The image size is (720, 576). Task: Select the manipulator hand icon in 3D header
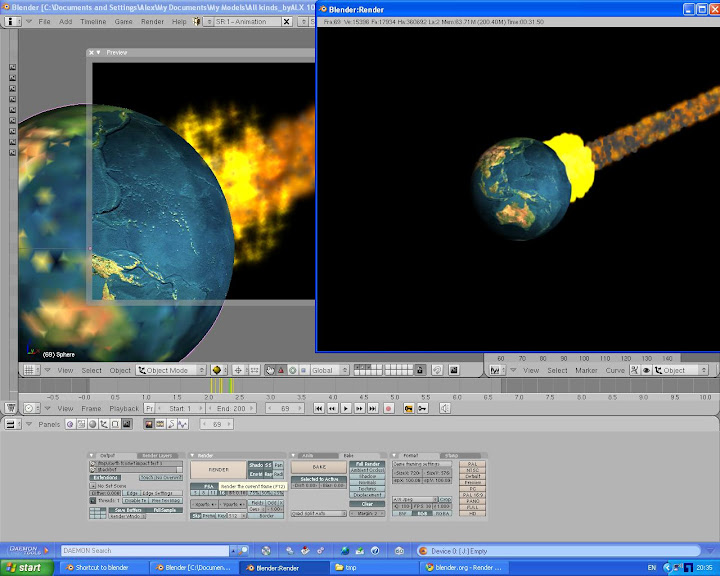click(x=269, y=370)
